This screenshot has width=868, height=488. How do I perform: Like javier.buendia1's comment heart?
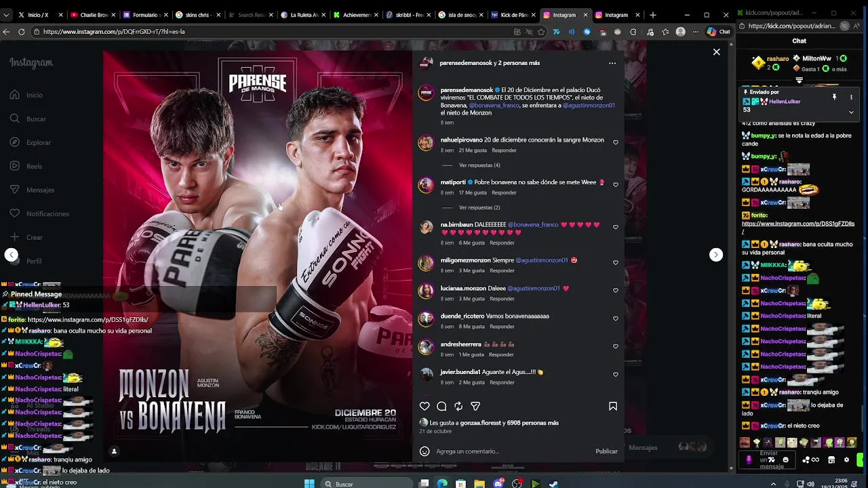(616, 374)
